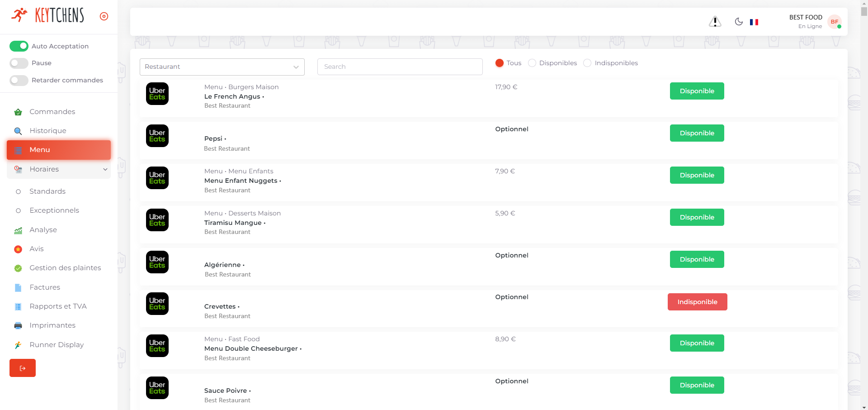
Task: Turn on Retarder commandes switch
Action: coord(19,81)
